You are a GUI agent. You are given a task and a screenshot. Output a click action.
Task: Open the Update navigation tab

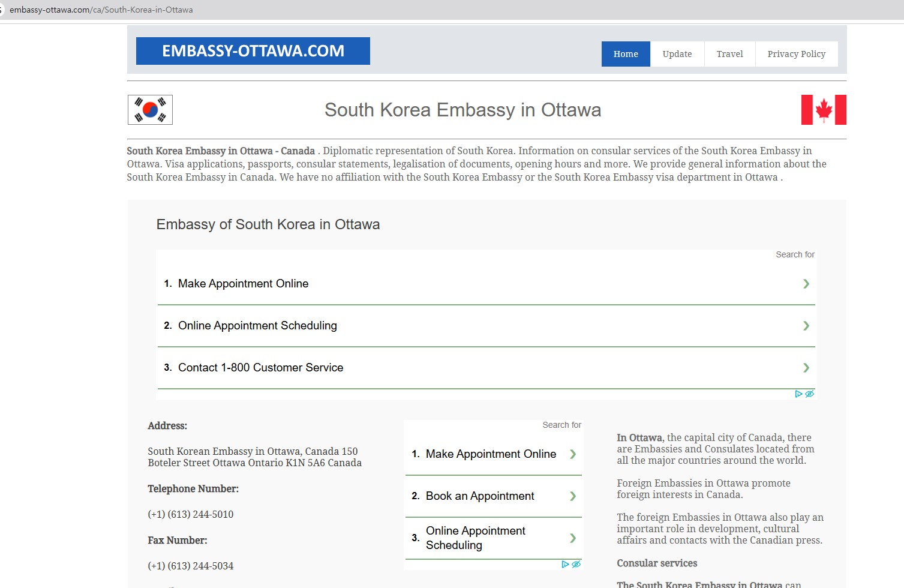point(677,54)
